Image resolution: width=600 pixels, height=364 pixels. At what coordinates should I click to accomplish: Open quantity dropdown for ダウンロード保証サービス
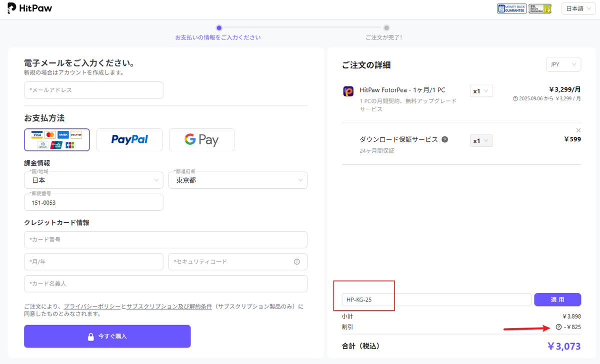pyautogui.click(x=481, y=141)
